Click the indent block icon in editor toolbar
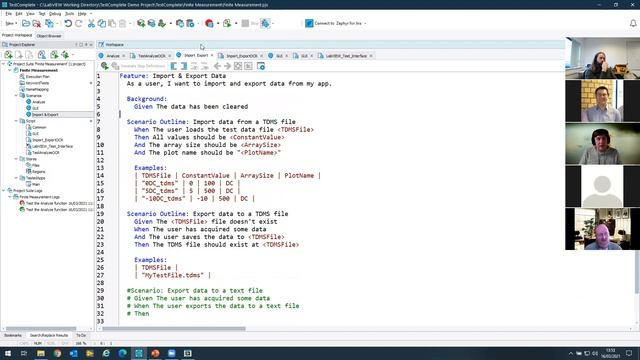 (184, 66)
